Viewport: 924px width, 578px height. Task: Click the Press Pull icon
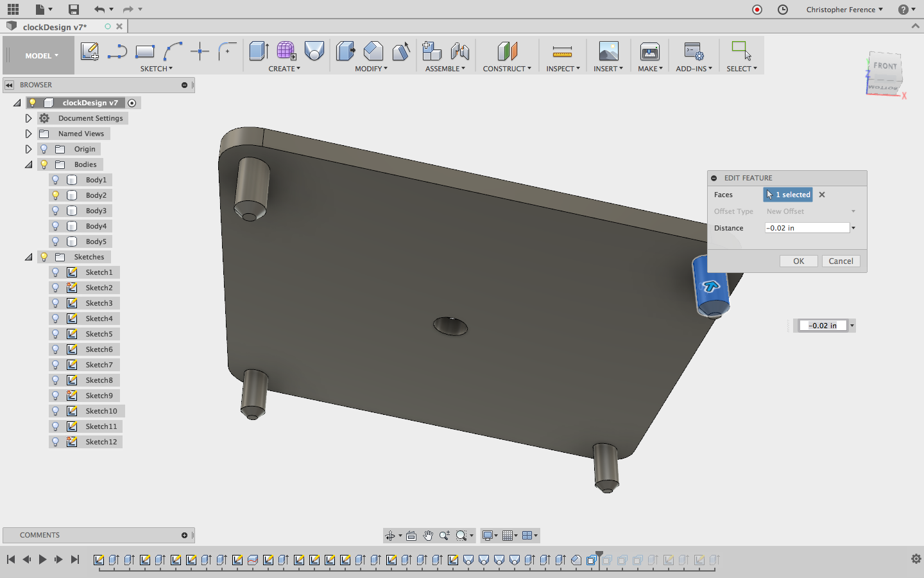point(345,51)
